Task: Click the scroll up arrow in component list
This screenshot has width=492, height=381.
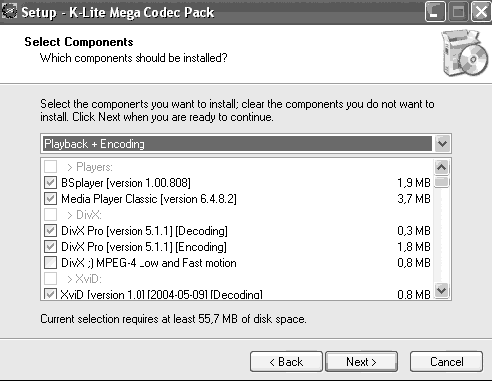Action: tap(442, 167)
